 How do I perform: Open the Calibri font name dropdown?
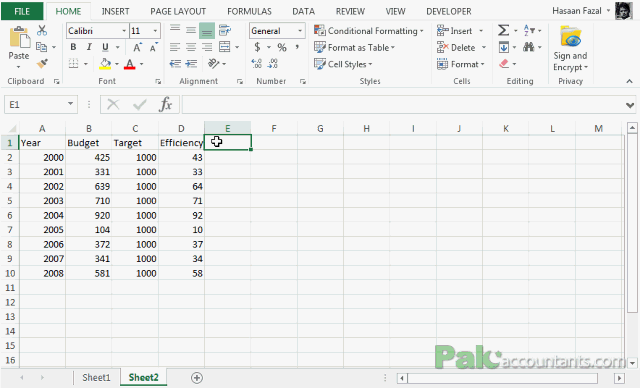click(124, 31)
